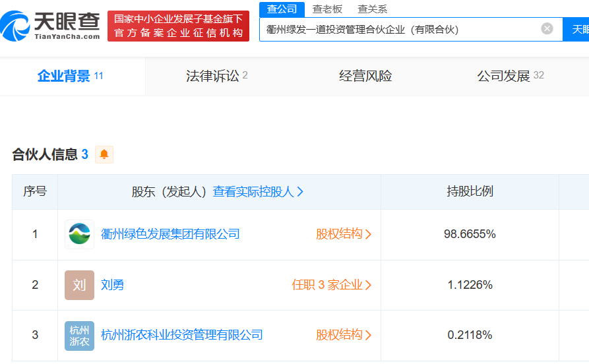Viewport: 589px width, 364px height.
Task: Open 刘勇 partner profile link
Action: [x=112, y=285]
